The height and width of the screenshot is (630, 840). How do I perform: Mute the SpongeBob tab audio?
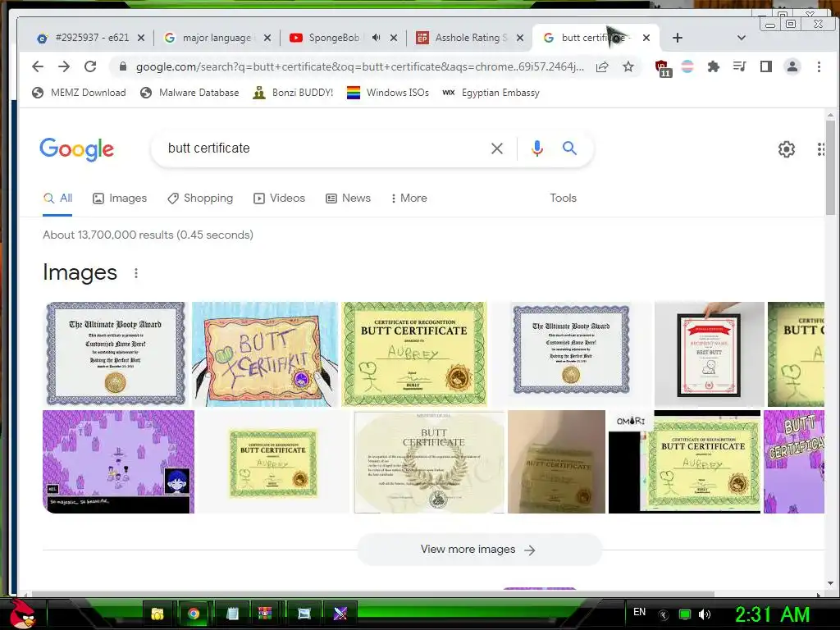click(376, 38)
